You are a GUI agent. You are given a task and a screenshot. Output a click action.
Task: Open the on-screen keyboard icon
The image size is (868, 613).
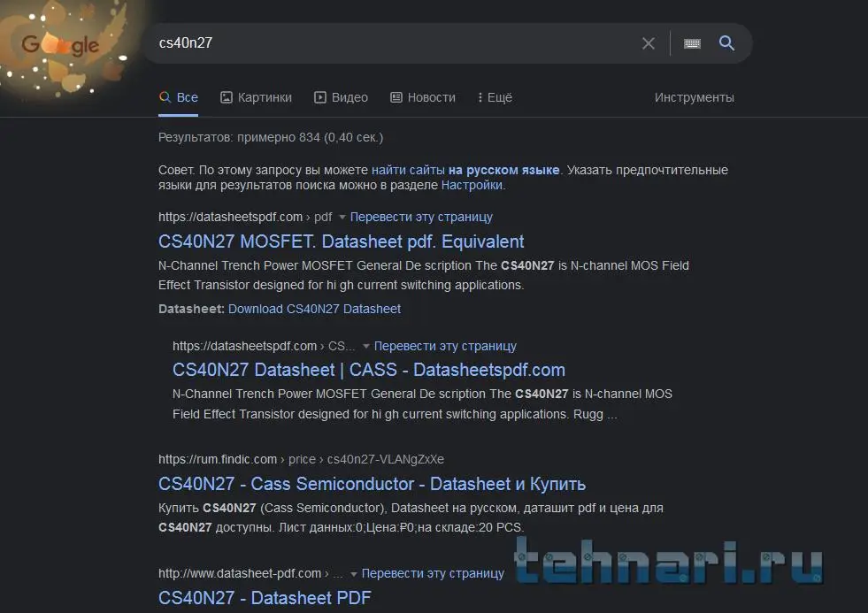click(692, 43)
